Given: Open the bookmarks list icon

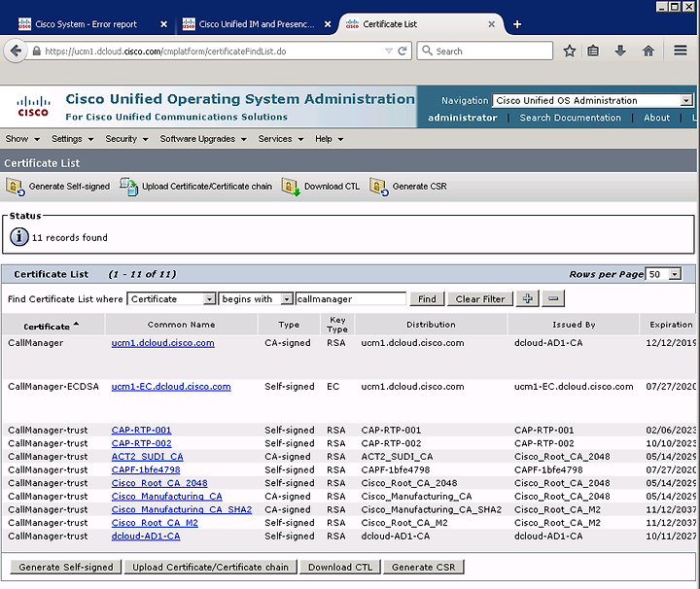Looking at the screenshot, I should 593,51.
